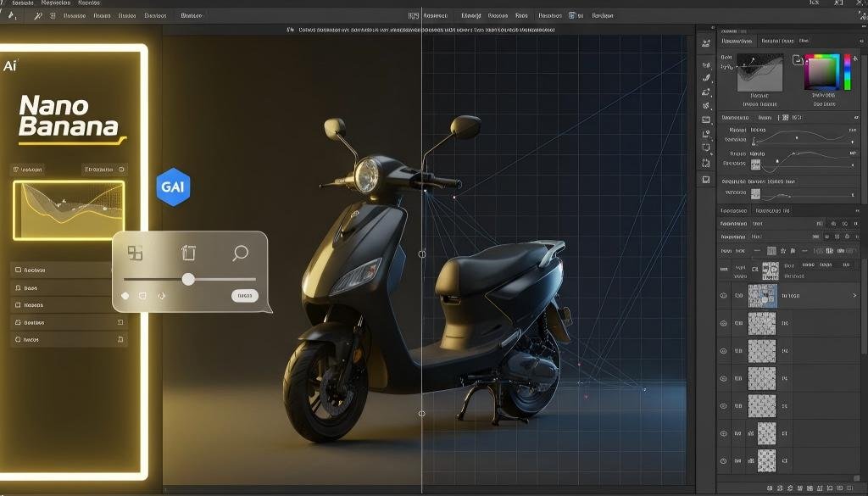Toggle the eye icon on the second layer row
The image size is (868, 496).
[724, 324]
